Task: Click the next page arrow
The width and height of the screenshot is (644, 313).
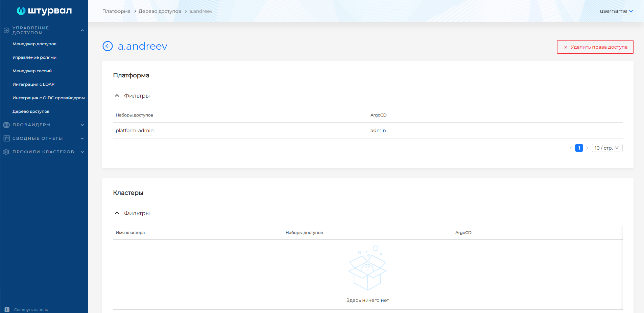Action: pyautogui.click(x=587, y=148)
